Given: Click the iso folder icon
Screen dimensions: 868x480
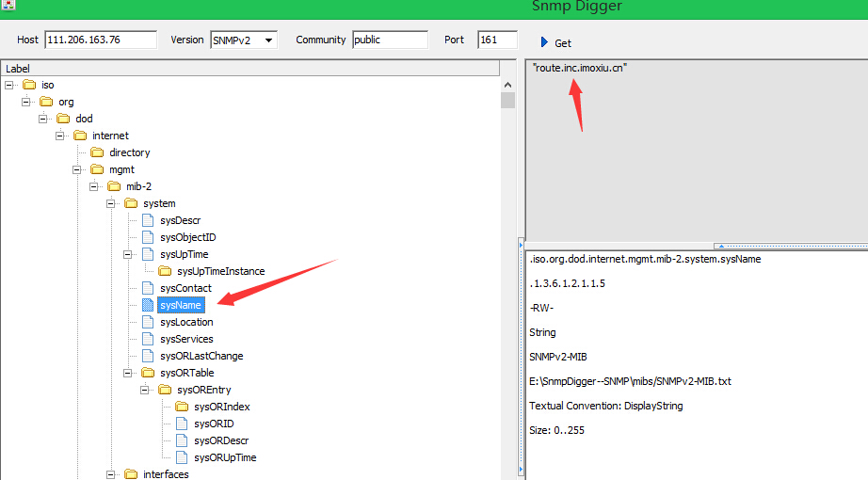Looking at the screenshot, I should coord(29,85).
